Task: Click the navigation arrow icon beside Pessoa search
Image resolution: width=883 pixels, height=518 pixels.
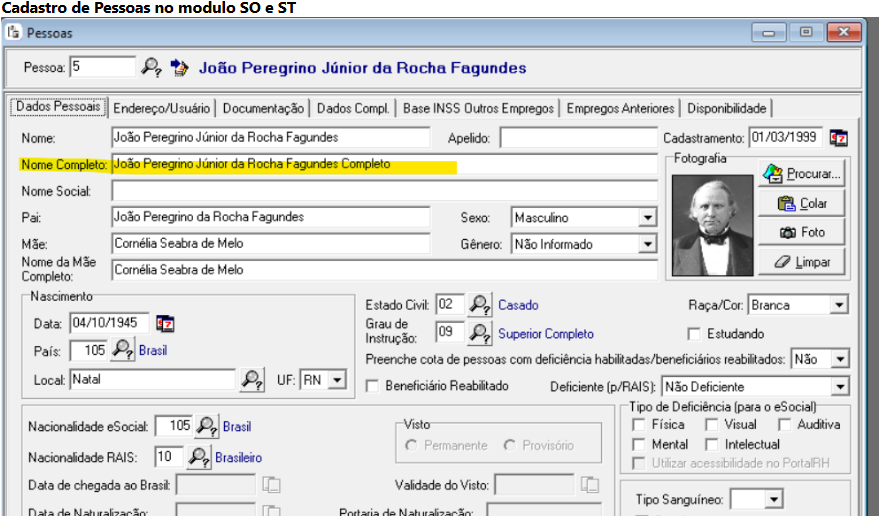Action: click(x=179, y=68)
